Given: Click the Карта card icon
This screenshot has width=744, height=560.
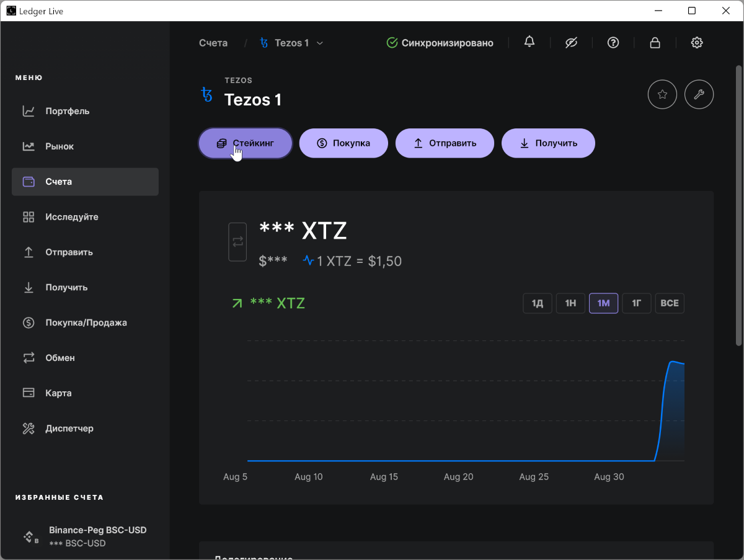Looking at the screenshot, I should coord(29,393).
